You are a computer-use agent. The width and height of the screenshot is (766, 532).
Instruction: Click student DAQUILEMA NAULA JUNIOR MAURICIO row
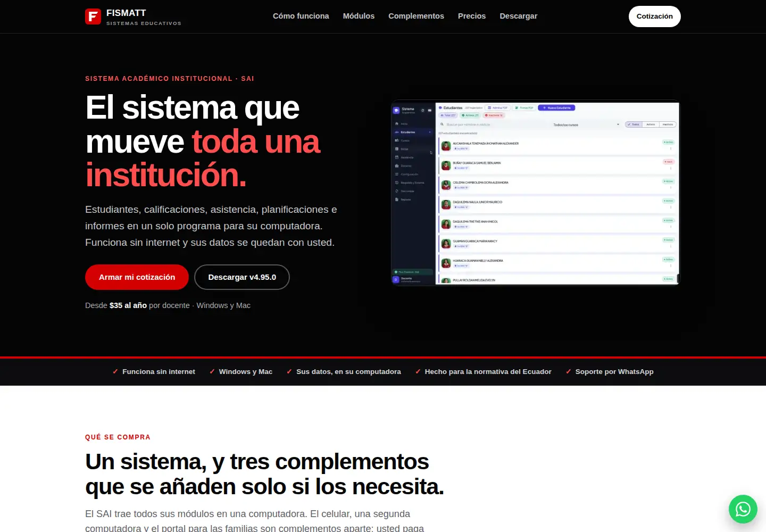tap(557, 205)
